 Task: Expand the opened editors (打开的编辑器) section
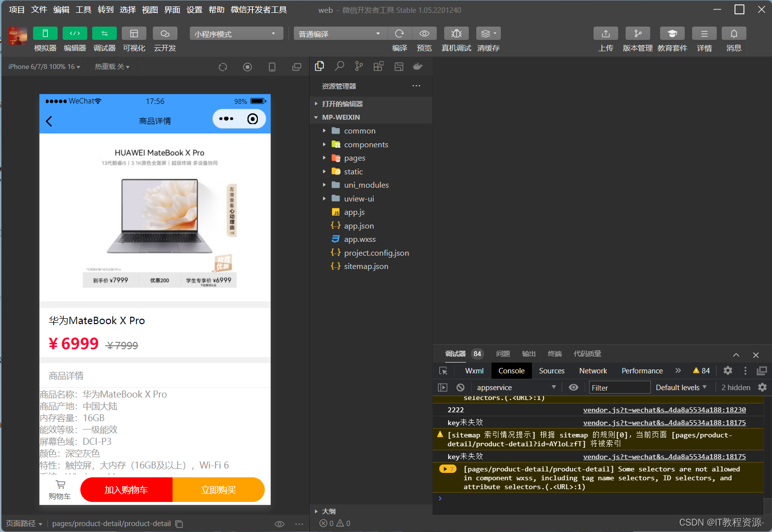click(372, 104)
